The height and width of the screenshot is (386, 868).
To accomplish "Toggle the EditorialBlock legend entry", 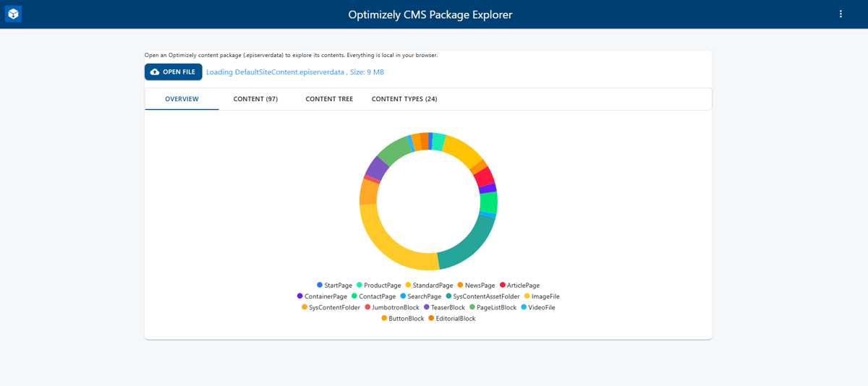I will [x=452, y=318].
